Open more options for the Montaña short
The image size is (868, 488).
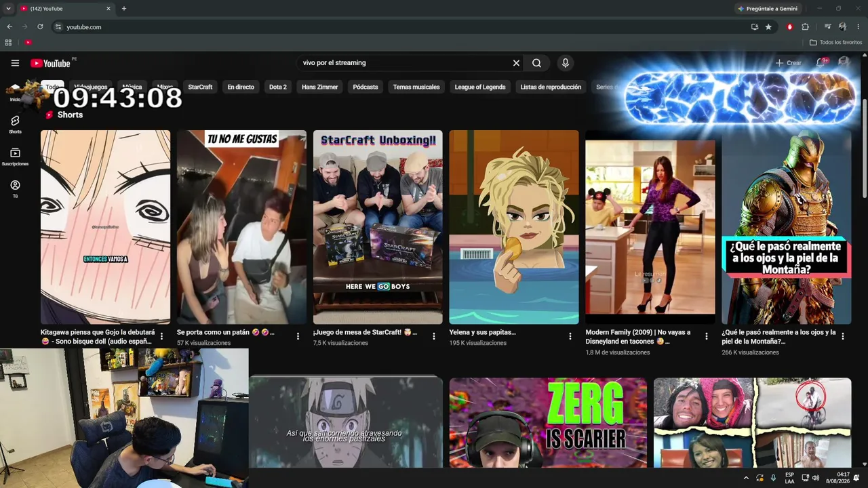[x=843, y=336]
